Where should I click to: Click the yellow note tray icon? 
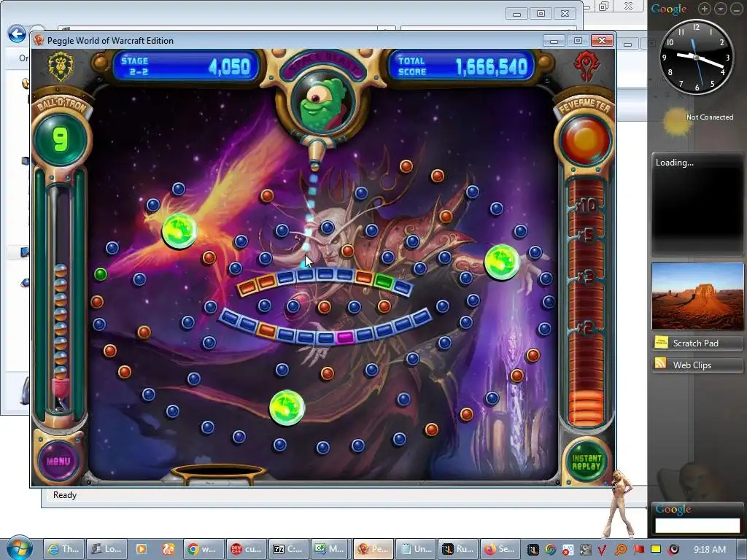656,549
